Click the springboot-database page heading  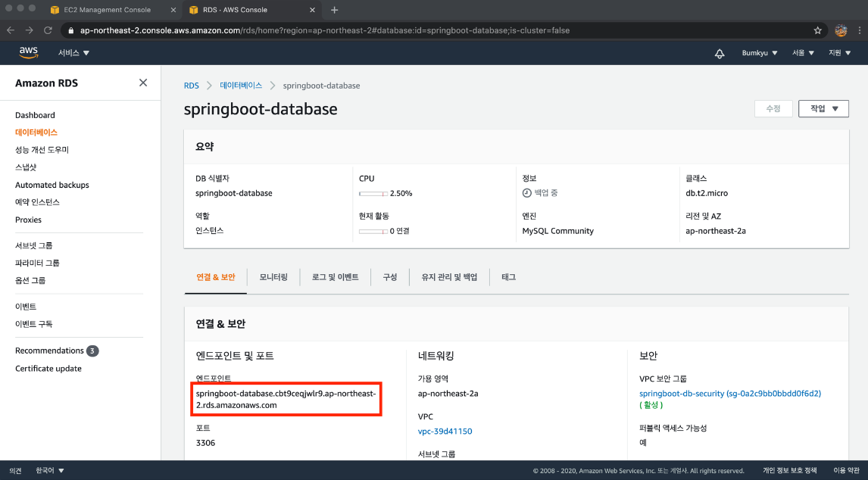(261, 109)
